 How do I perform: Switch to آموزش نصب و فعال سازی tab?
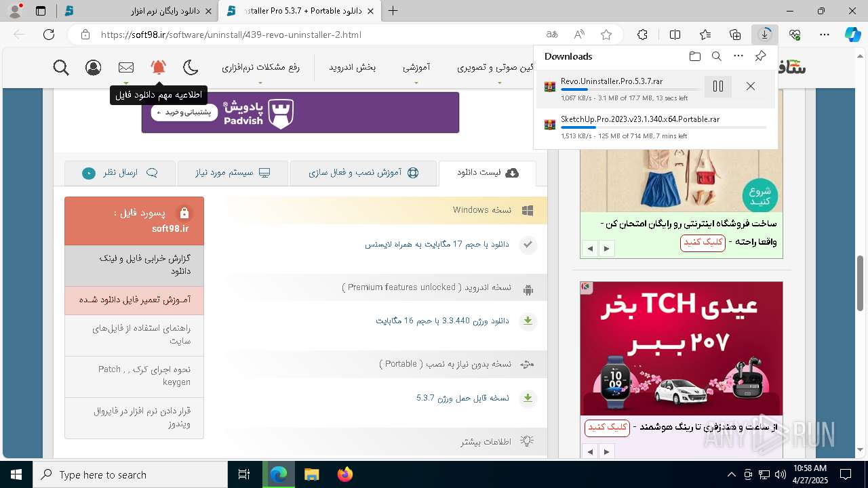(363, 173)
